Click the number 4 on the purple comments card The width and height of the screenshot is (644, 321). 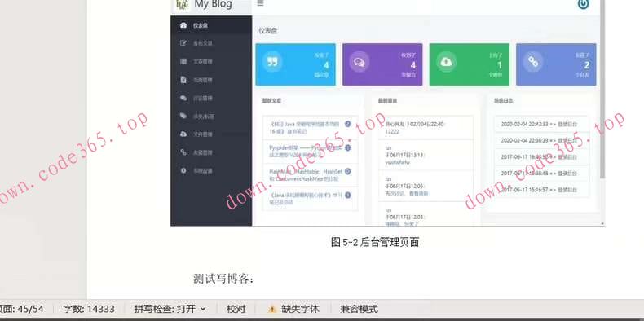pos(413,65)
